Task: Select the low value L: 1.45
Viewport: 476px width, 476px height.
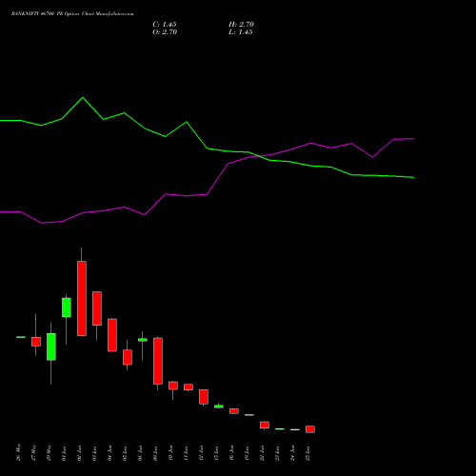Action: click(x=241, y=32)
